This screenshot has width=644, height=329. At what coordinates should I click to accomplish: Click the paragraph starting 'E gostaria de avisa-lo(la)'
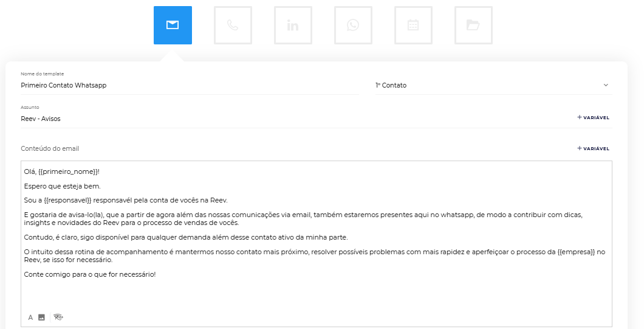pos(303,219)
